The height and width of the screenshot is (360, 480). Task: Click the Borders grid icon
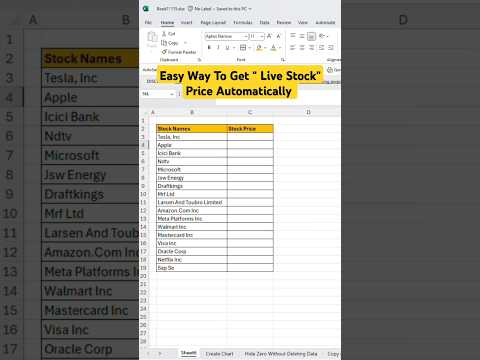tap(243, 48)
